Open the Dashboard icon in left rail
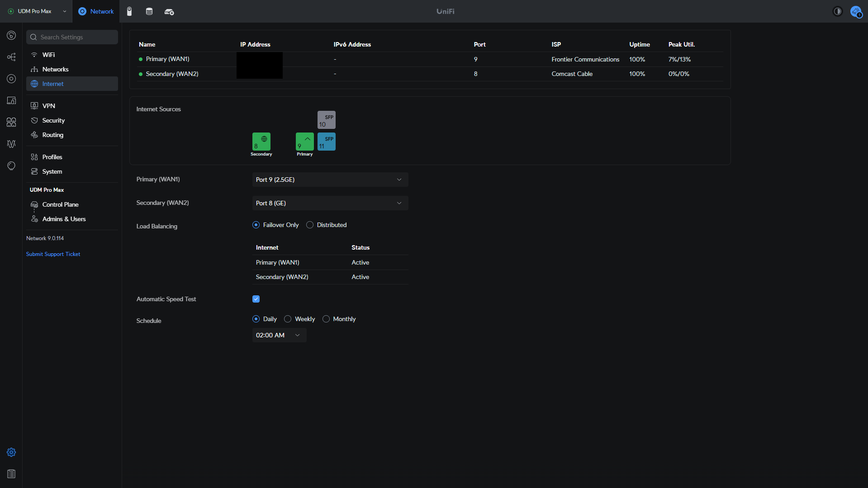Screen dimensions: 868x488 pos(11,35)
